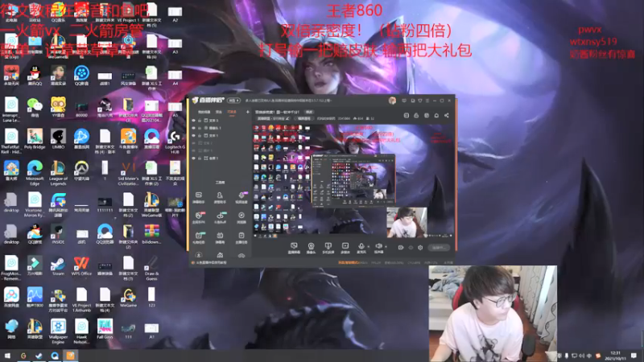Viewport: 644px width, 362px height.
Task: Open the mobile screen-cast source icon
Action: click(x=328, y=248)
